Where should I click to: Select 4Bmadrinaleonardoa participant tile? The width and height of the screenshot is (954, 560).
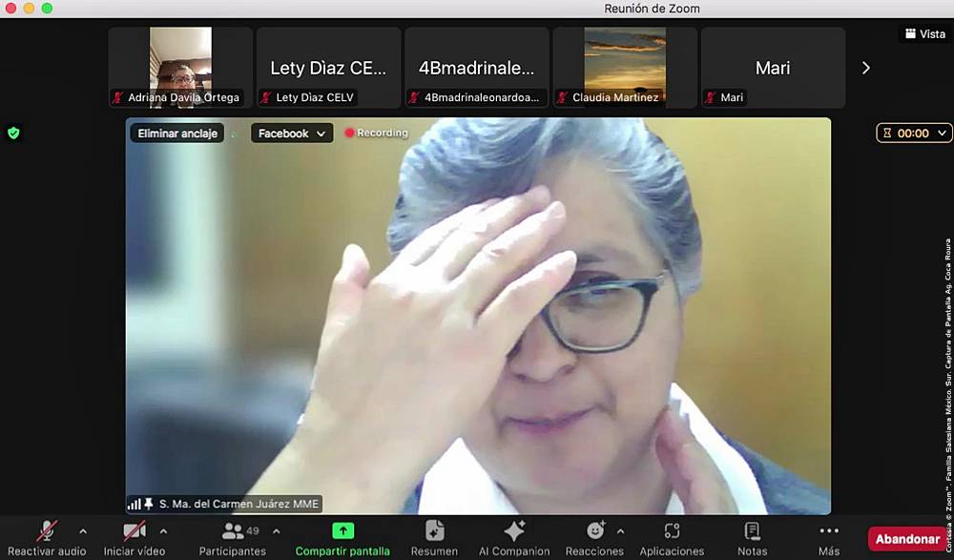click(477, 68)
